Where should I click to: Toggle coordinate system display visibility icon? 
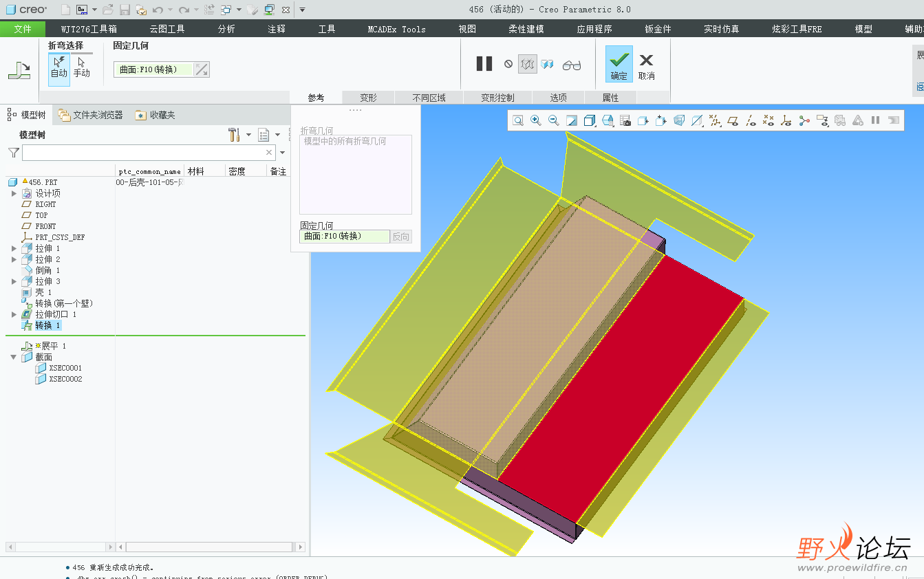(786, 120)
